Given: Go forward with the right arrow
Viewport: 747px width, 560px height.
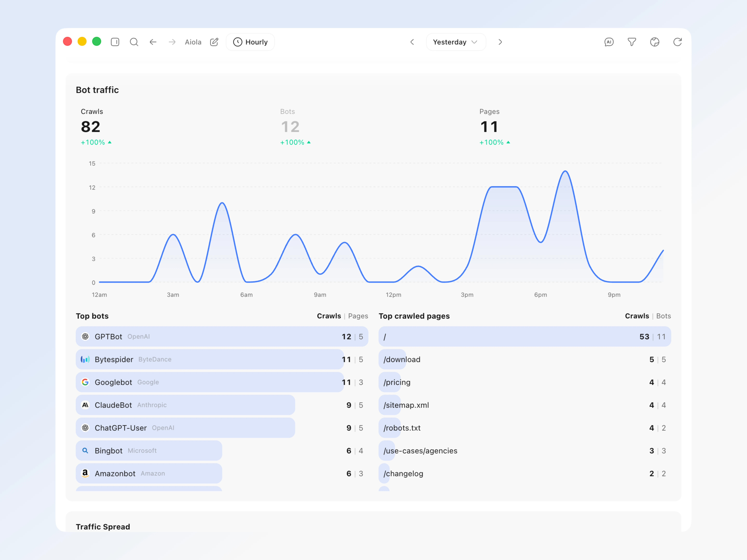Looking at the screenshot, I should [172, 42].
